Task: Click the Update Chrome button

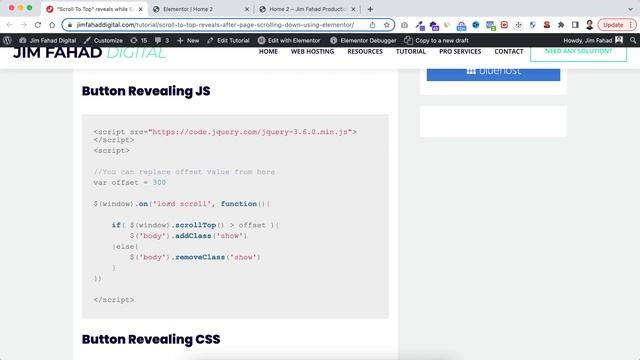Action: point(617,25)
